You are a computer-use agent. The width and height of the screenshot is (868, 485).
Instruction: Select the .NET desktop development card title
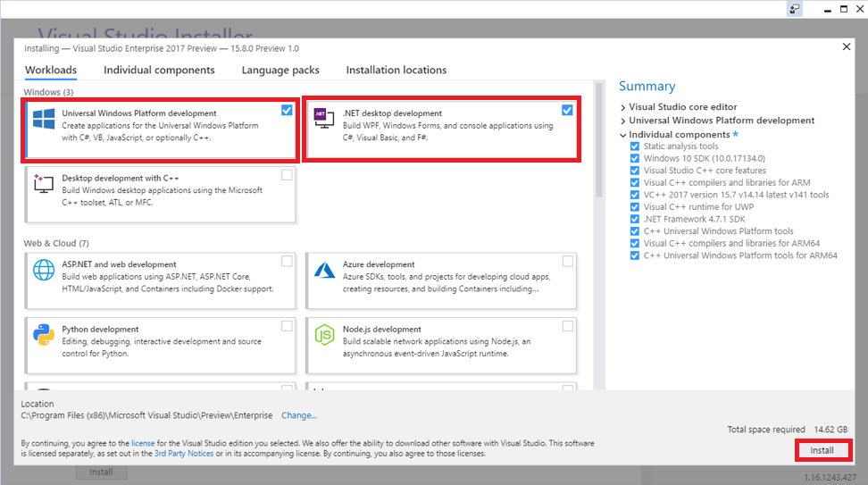(x=392, y=113)
